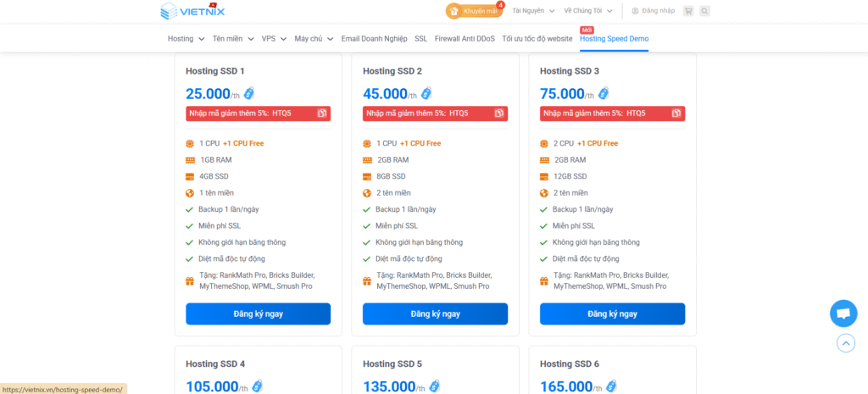Viewport: 868px width, 394px height.
Task: Click the shopping cart icon
Action: tap(687, 11)
